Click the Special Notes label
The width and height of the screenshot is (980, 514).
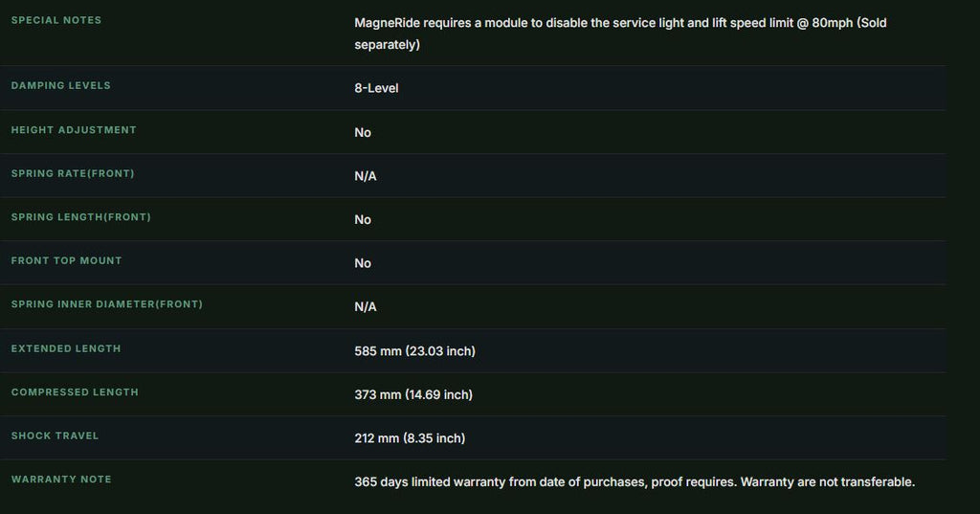[x=56, y=20]
